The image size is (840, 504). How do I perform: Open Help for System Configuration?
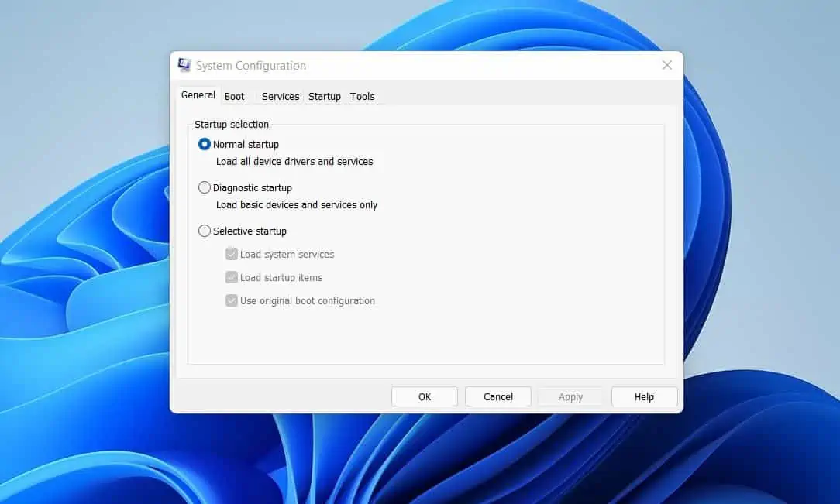pos(645,396)
